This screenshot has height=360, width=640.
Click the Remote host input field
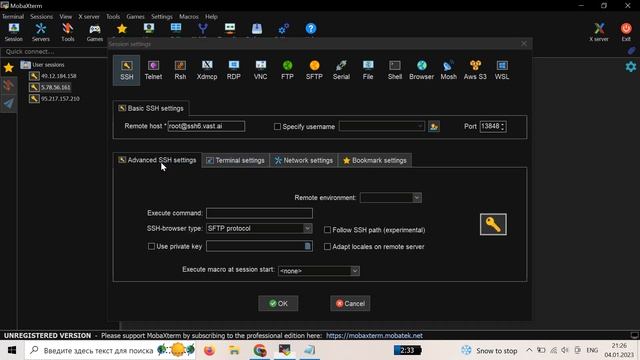pos(206,126)
